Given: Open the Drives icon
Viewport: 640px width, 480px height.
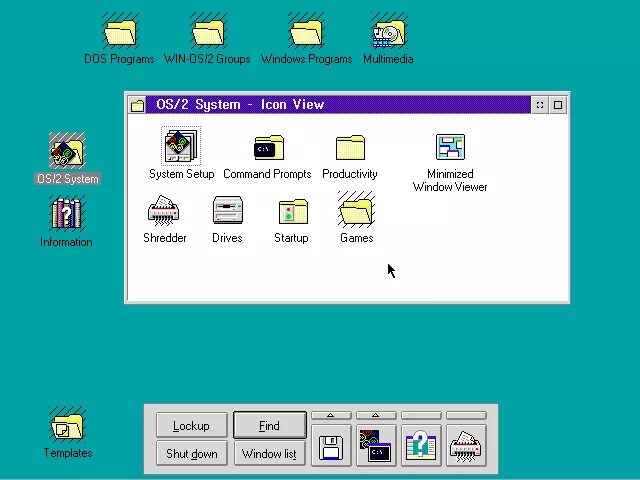Looking at the screenshot, I should tap(228, 210).
